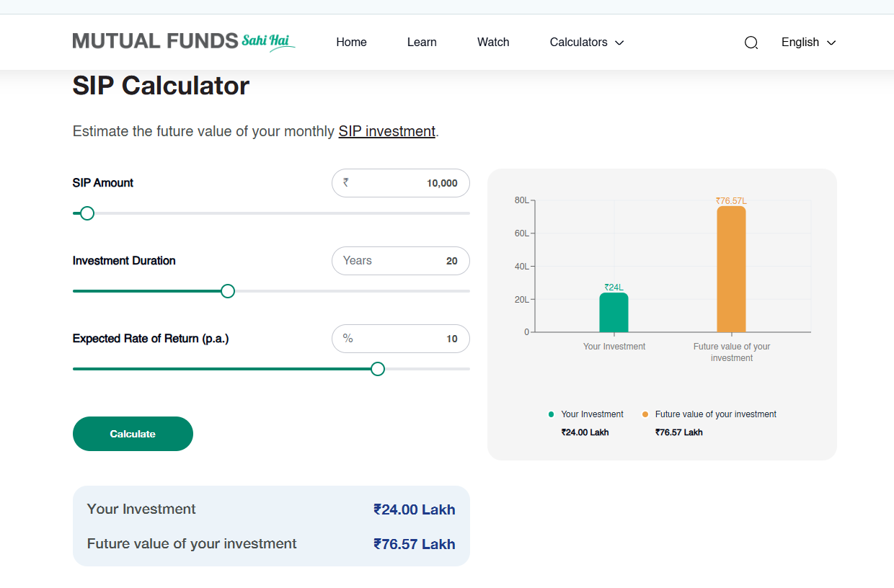Focus the SIP Amount rupee input field

point(407,183)
